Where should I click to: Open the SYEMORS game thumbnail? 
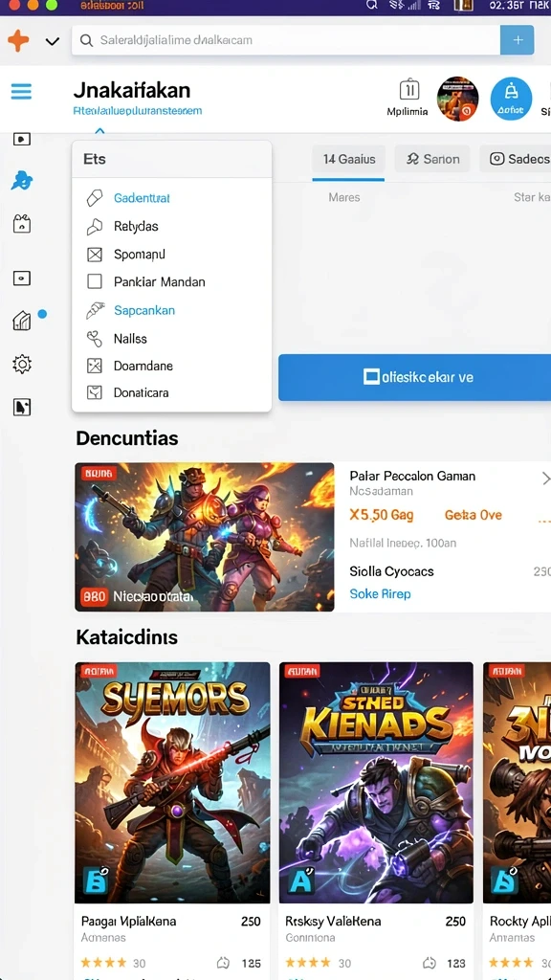pos(172,783)
